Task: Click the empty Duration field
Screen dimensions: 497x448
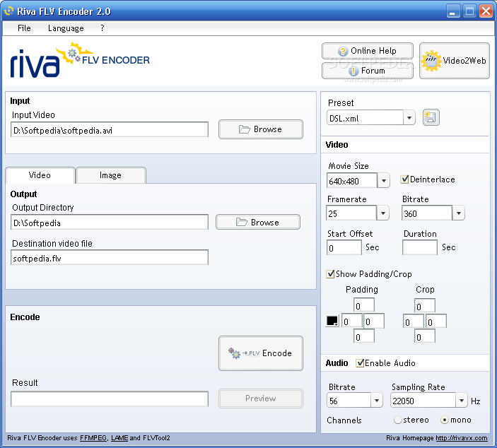Action: click(x=420, y=247)
